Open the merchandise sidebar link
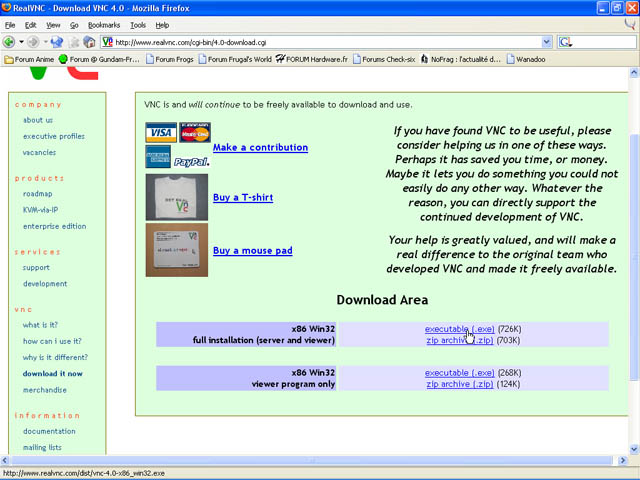Screen dimensions: 640x480 point(44,390)
